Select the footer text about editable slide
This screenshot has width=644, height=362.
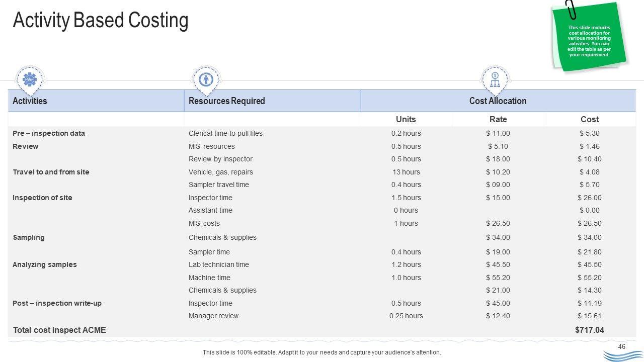point(321,352)
